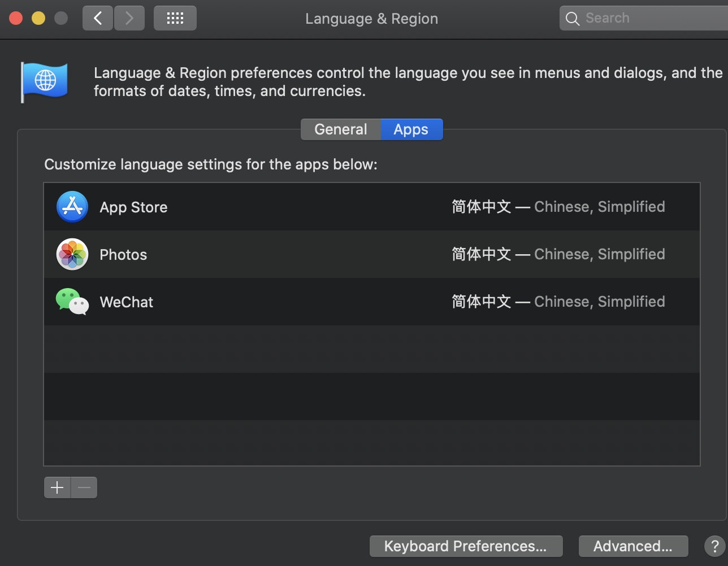Click the plus button to add app

[57, 487]
